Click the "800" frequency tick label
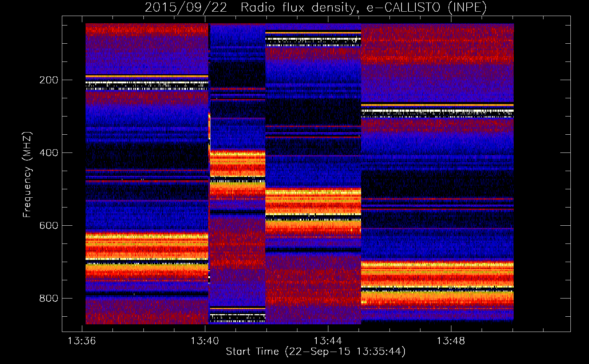The height and width of the screenshot is (364, 589). pyautogui.click(x=49, y=298)
